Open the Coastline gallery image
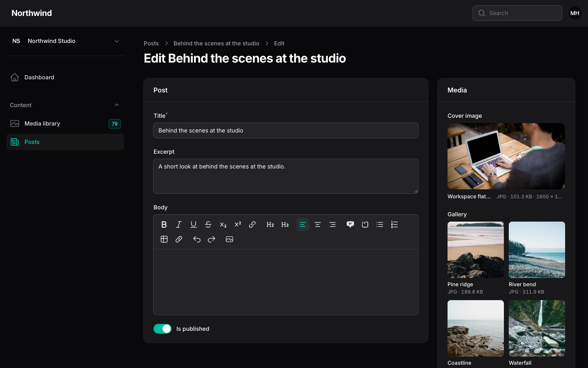The image size is (588, 368). [x=476, y=328]
